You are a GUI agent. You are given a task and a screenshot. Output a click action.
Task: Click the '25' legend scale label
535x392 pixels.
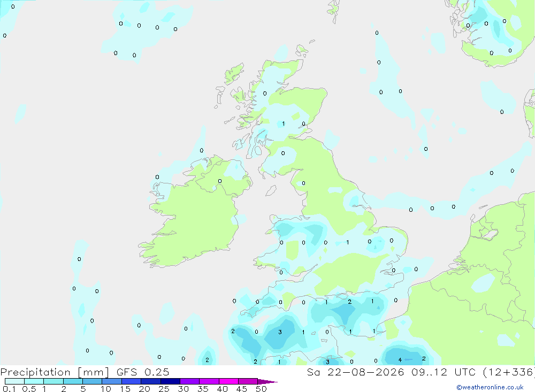point(164,389)
